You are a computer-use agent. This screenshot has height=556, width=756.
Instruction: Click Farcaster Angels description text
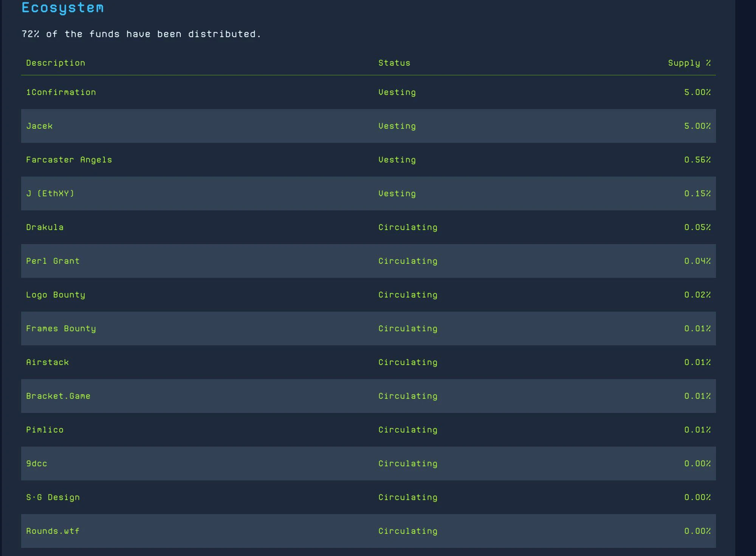(69, 160)
